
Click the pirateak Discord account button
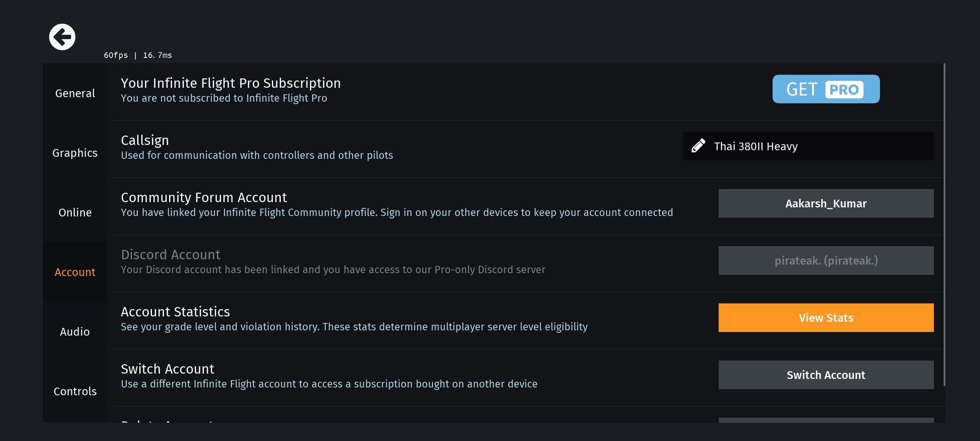pos(826,261)
